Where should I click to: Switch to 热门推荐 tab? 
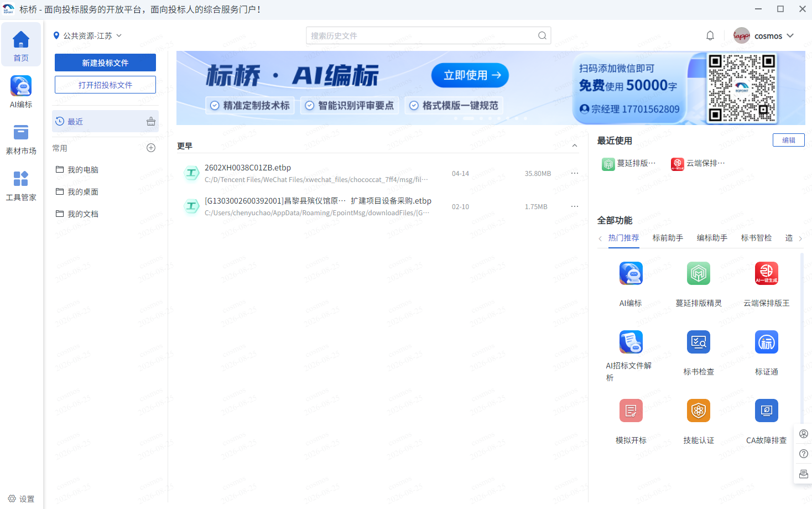point(623,238)
